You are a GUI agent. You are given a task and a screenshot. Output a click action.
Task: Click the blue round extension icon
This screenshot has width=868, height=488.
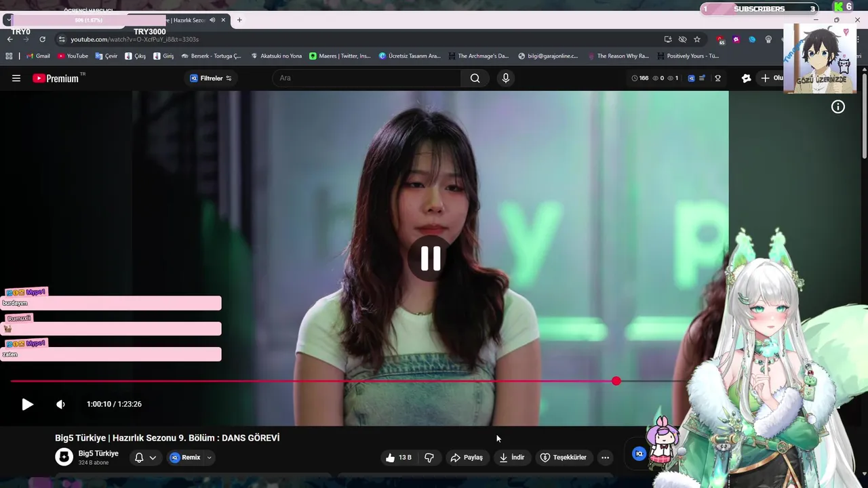point(752,39)
